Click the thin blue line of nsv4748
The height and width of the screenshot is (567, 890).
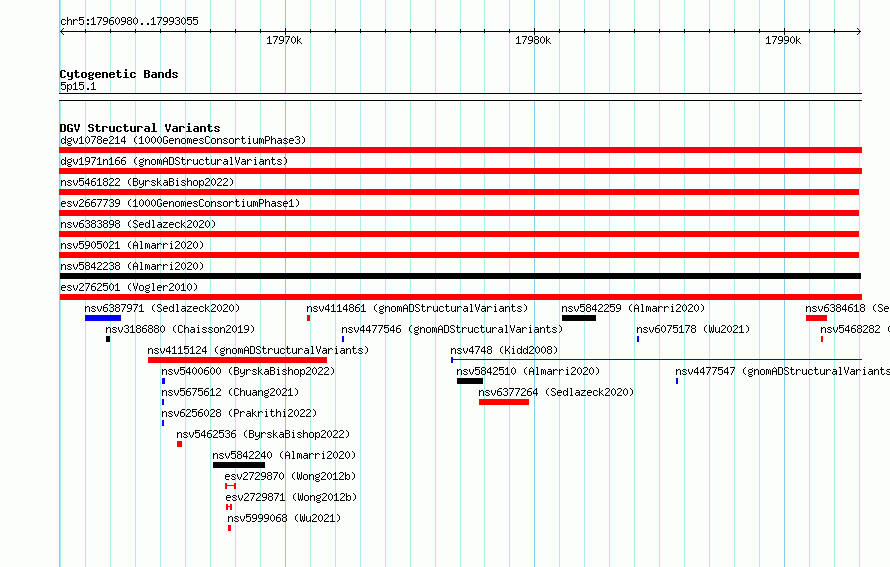point(656,359)
